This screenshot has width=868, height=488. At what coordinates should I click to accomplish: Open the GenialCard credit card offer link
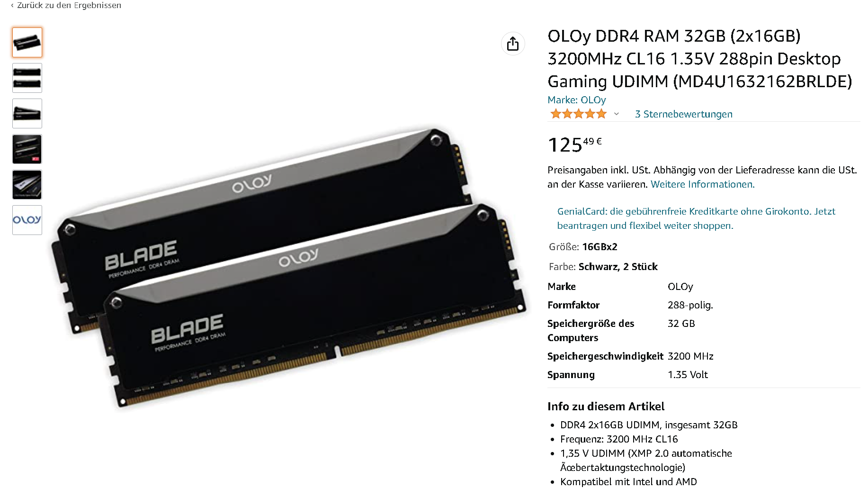tap(696, 218)
